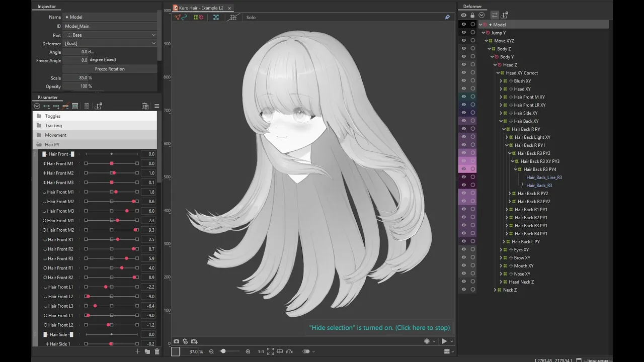Play the animation with the play button
The height and width of the screenshot is (362, 644).
[444, 341]
